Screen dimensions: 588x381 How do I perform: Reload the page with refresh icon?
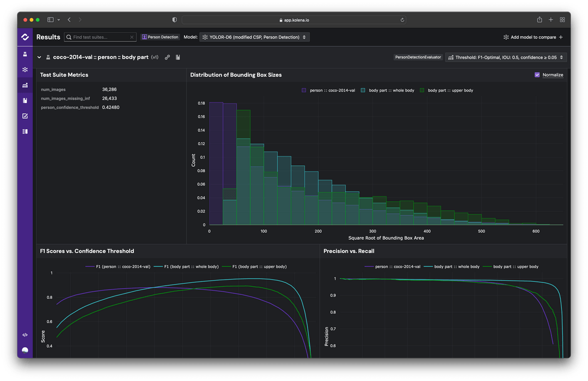pyautogui.click(x=402, y=20)
